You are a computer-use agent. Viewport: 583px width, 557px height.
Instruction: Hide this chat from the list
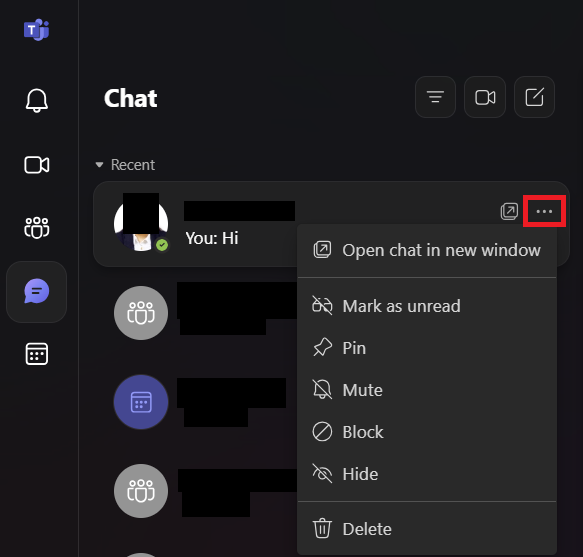pos(427,474)
